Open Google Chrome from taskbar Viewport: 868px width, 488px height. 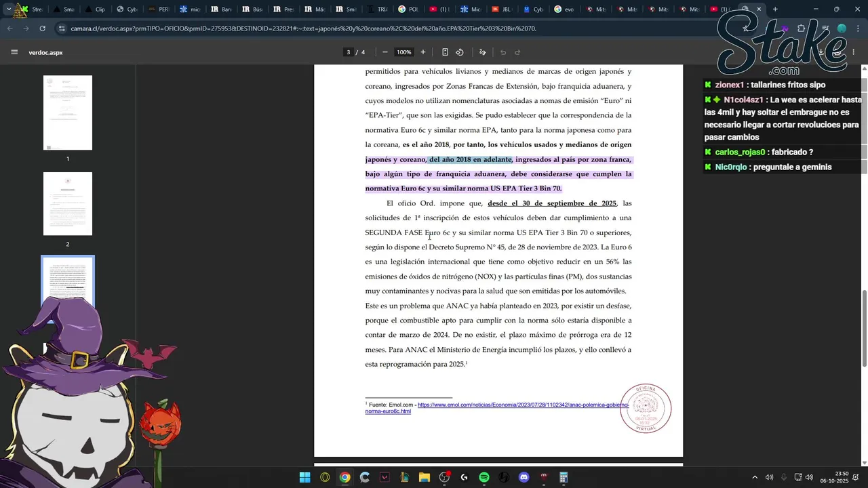(344, 477)
